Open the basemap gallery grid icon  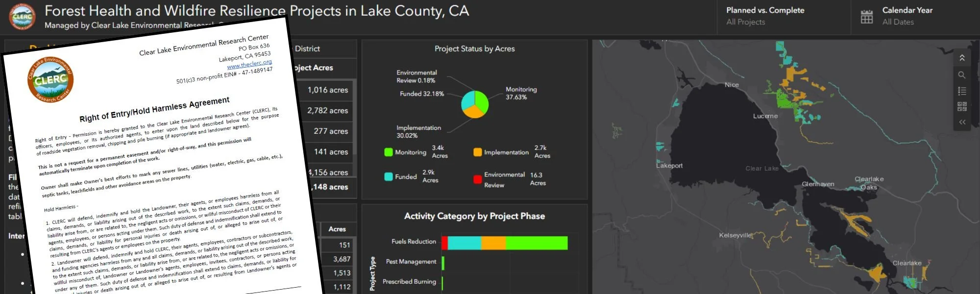pyautogui.click(x=962, y=106)
